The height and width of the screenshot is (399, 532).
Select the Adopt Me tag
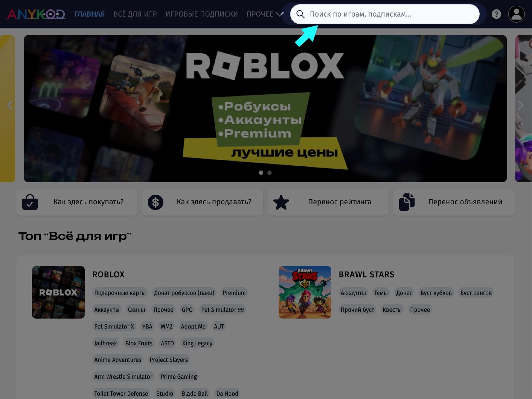coord(193,327)
